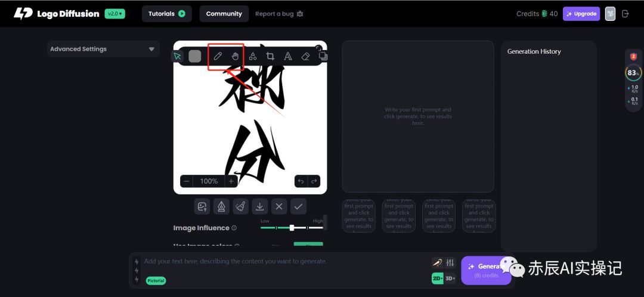Image resolution: width=644 pixels, height=297 pixels.
Task: Open the 3D mode dropdown
Action: point(450,278)
